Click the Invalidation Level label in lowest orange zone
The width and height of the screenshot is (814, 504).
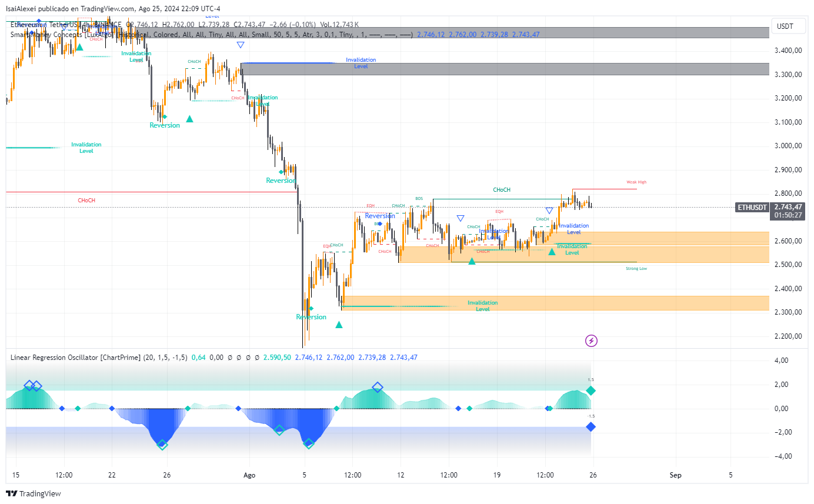click(482, 306)
